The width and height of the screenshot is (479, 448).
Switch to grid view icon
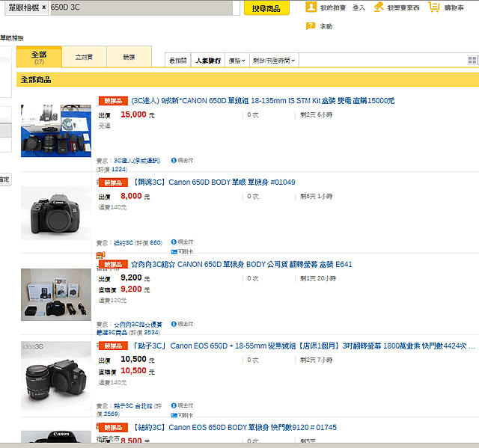(x=472, y=60)
